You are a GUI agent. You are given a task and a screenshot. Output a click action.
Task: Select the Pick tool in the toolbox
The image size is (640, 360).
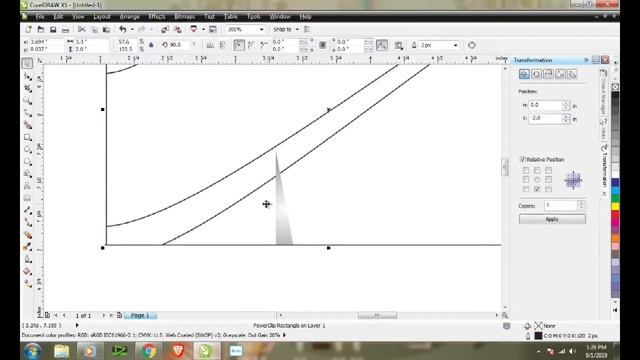pos(27,63)
